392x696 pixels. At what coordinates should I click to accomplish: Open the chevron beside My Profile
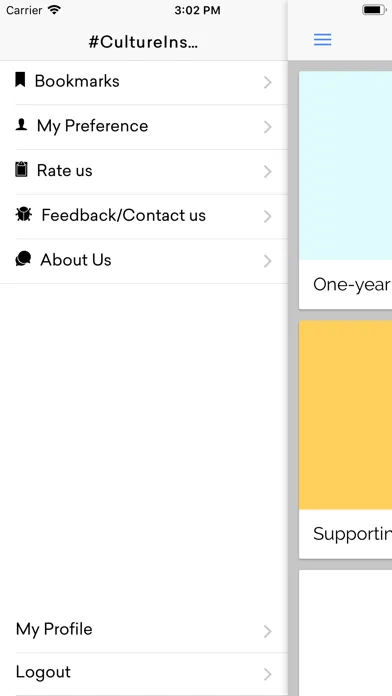(x=267, y=631)
